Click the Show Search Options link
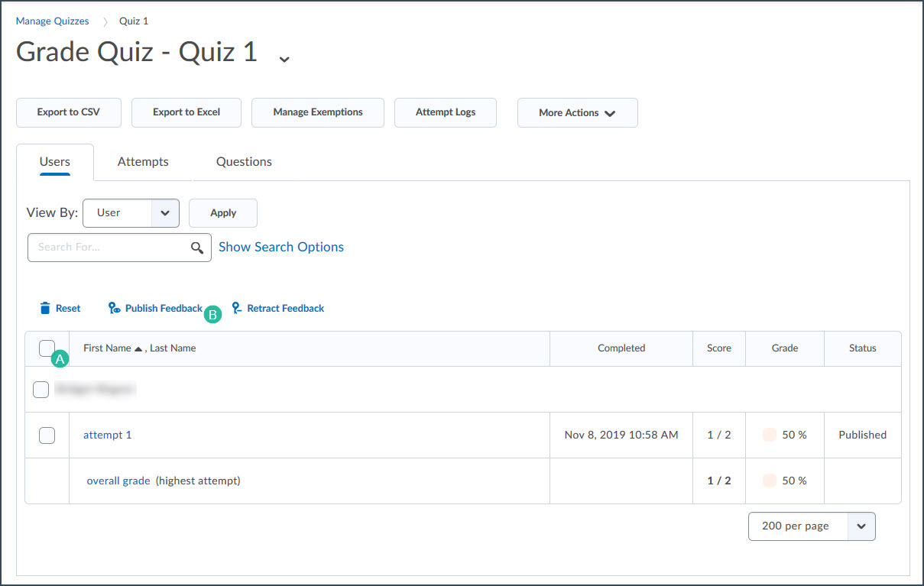Screen dimensions: 924x586 (x=280, y=247)
